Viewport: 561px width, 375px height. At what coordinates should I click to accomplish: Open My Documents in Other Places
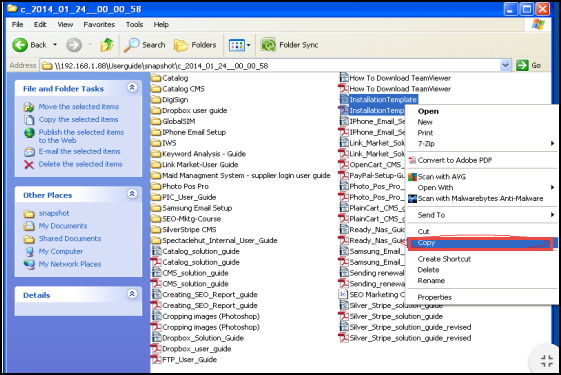click(x=63, y=226)
